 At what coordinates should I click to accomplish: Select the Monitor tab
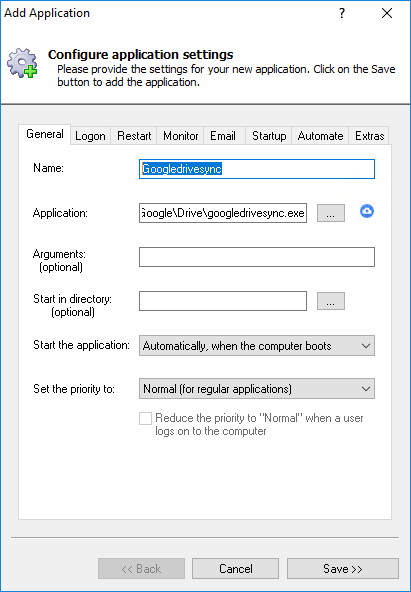[x=180, y=136]
